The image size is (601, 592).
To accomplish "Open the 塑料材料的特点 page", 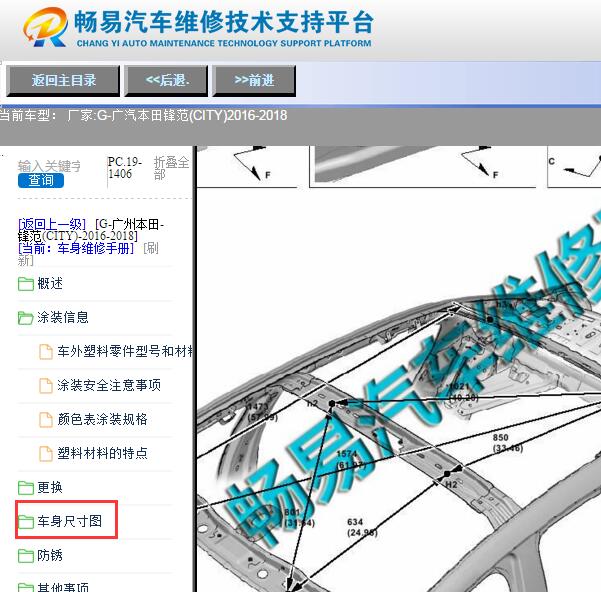I will coord(102,453).
